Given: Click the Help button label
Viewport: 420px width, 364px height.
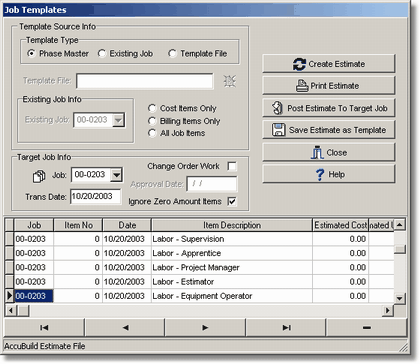Looking at the screenshot, I should (x=337, y=174).
